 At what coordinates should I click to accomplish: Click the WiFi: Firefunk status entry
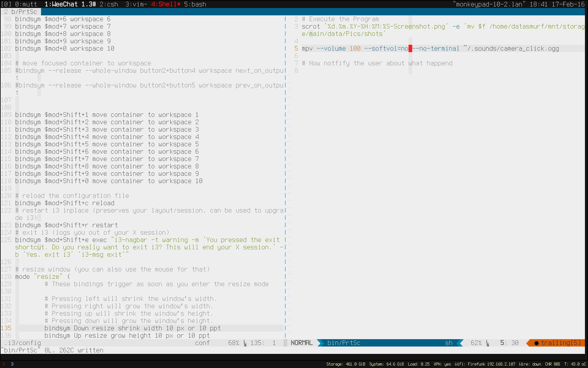[485, 364]
